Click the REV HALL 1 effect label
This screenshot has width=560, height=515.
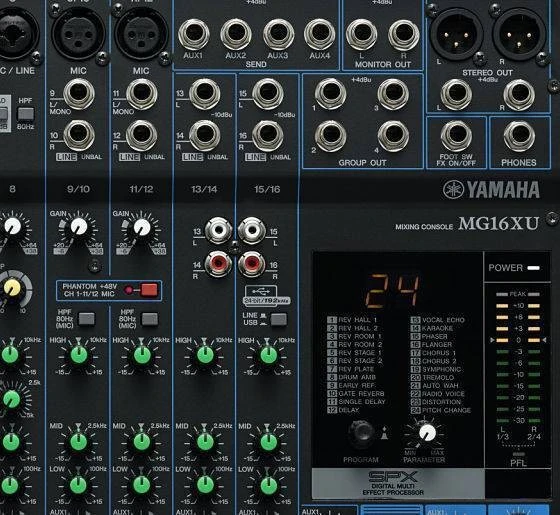pyautogui.click(x=358, y=320)
